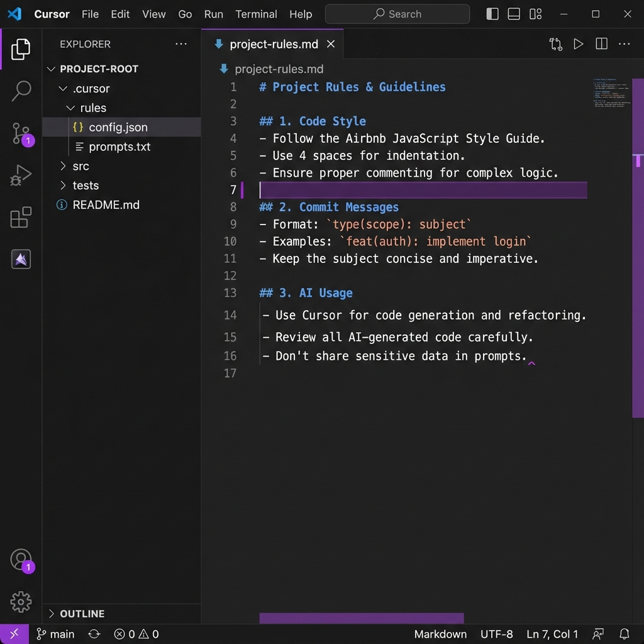Toggle the secondary sidebar visibility
The height and width of the screenshot is (644, 644).
click(535, 14)
